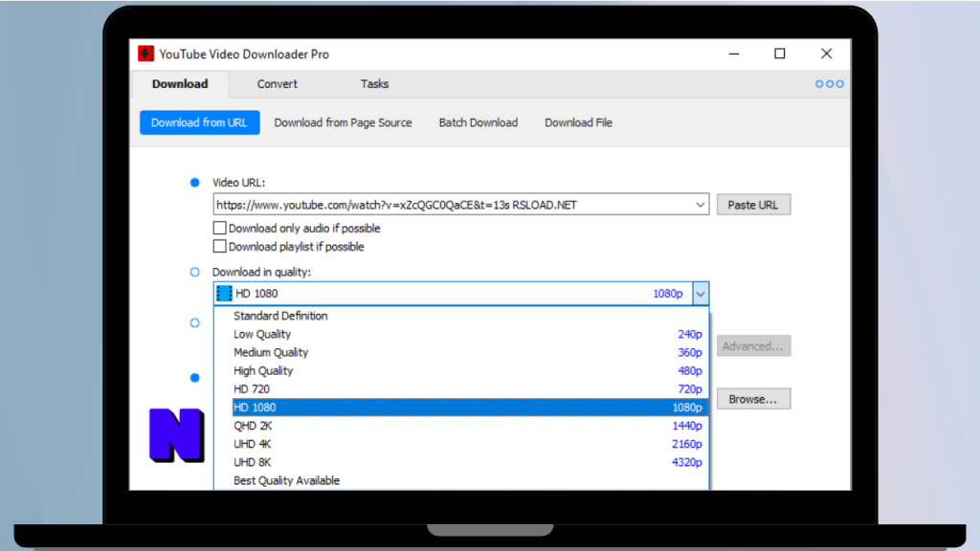Viewport: 980px width, 551px height.
Task: Click the window title YouTube Video Downloader Pro
Action: point(244,55)
